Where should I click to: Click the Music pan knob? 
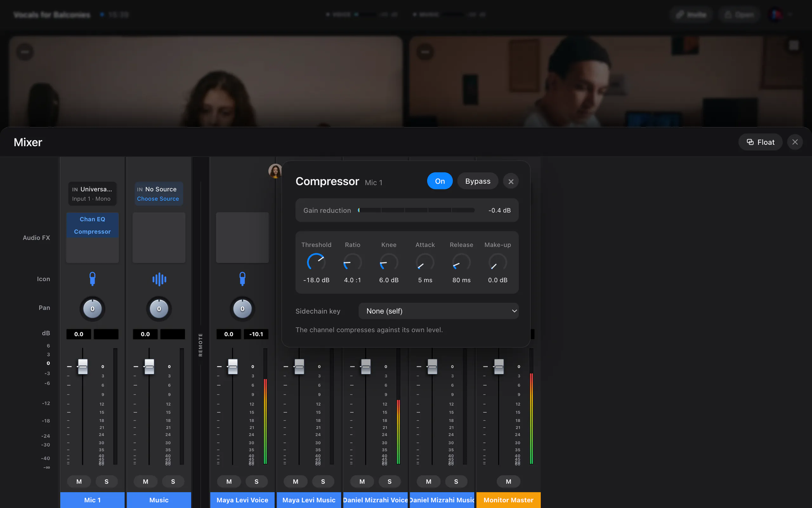click(159, 309)
